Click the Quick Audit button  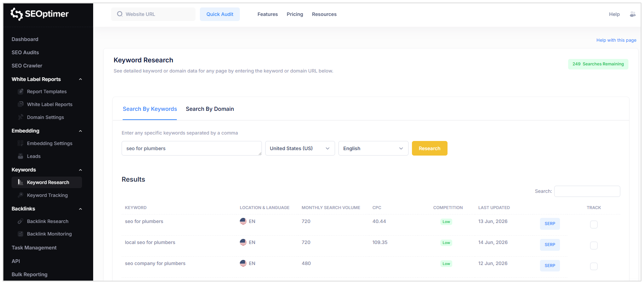pyautogui.click(x=220, y=14)
